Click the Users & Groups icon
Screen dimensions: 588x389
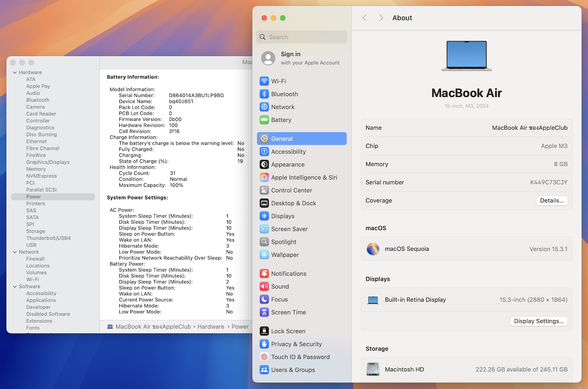coord(264,369)
